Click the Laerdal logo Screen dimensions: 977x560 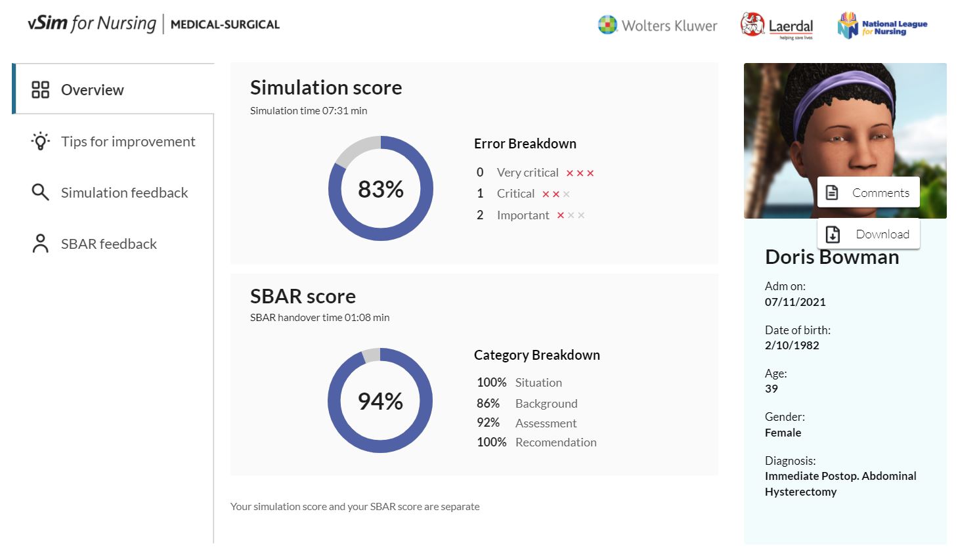coord(777,26)
